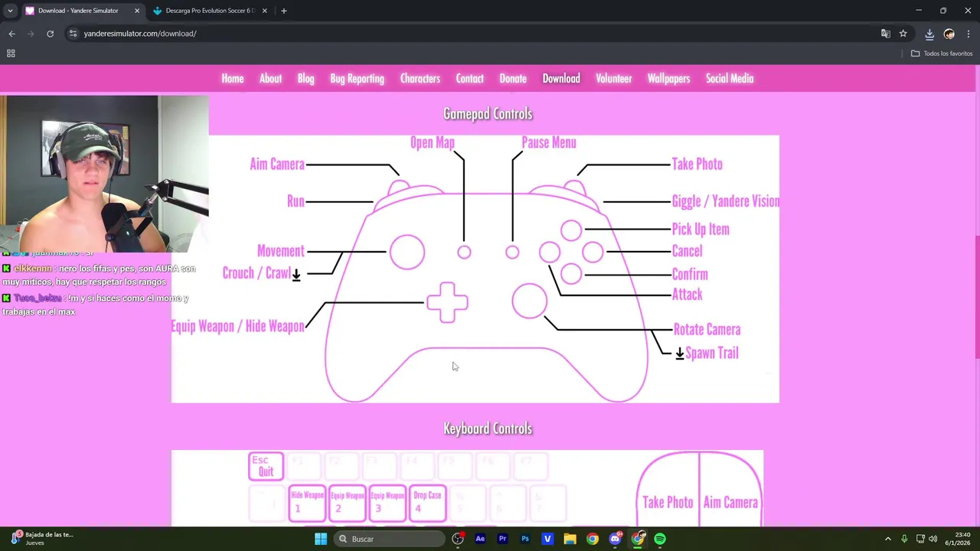The image size is (980, 551).
Task: Open File Explorer from the taskbar
Action: pos(570,539)
